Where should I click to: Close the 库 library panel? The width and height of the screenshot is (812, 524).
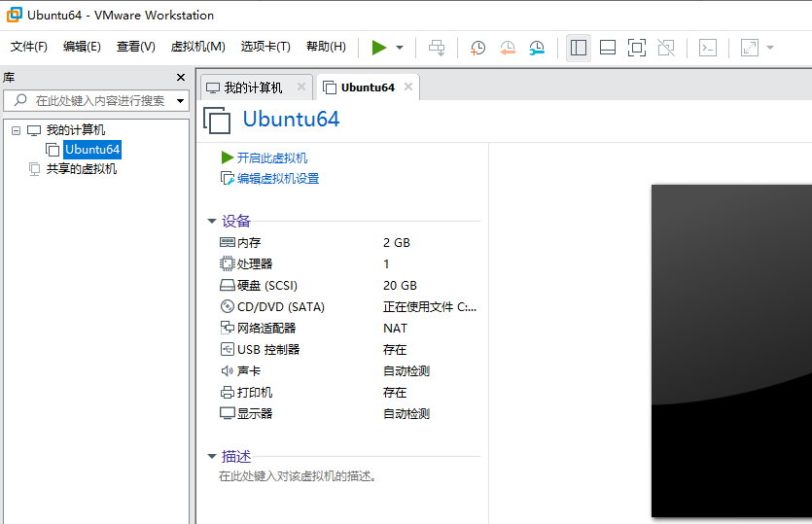coord(181,77)
